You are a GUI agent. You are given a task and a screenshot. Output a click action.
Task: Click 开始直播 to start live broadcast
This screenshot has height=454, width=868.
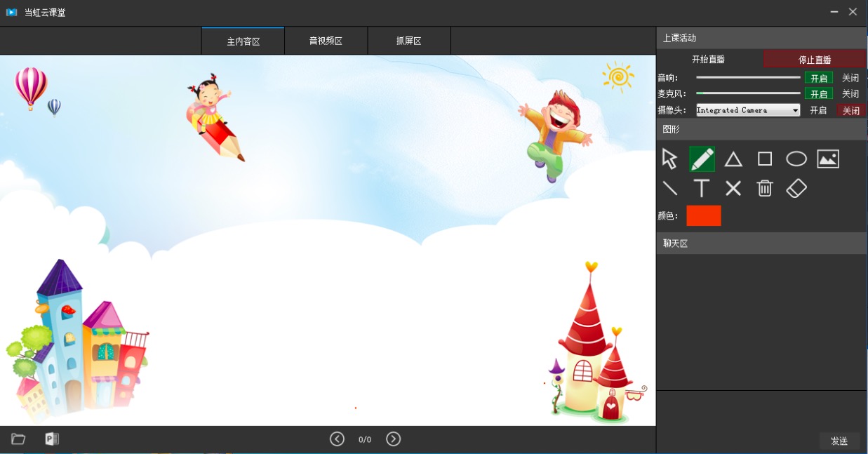click(x=709, y=60)
